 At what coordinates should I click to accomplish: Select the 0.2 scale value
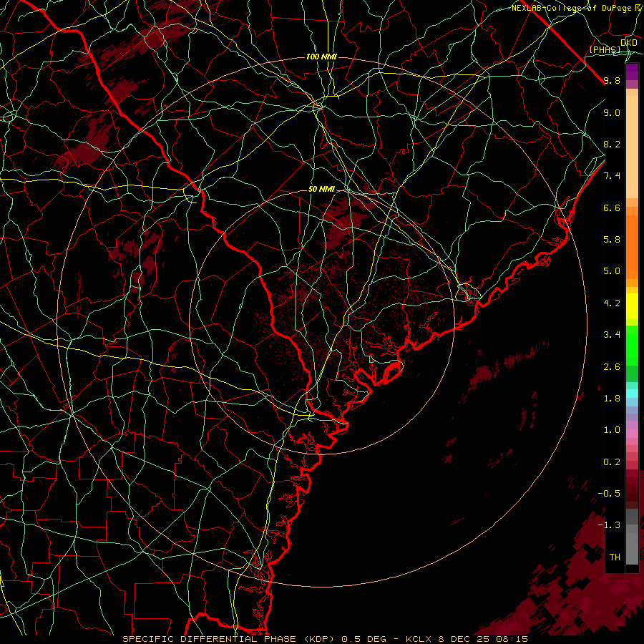(x=612, y=462)
